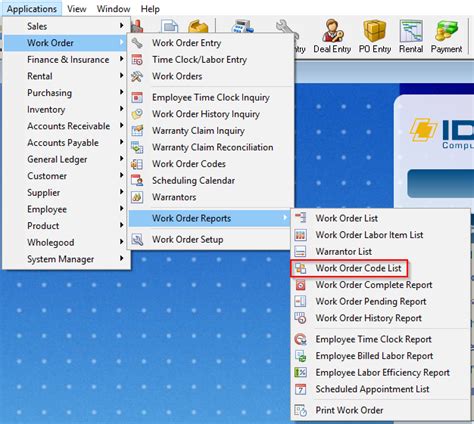The height and width of the screenshot is (424, 474).
Task: Click the Work Order Labor Item List icon
Action: [301, 235]
